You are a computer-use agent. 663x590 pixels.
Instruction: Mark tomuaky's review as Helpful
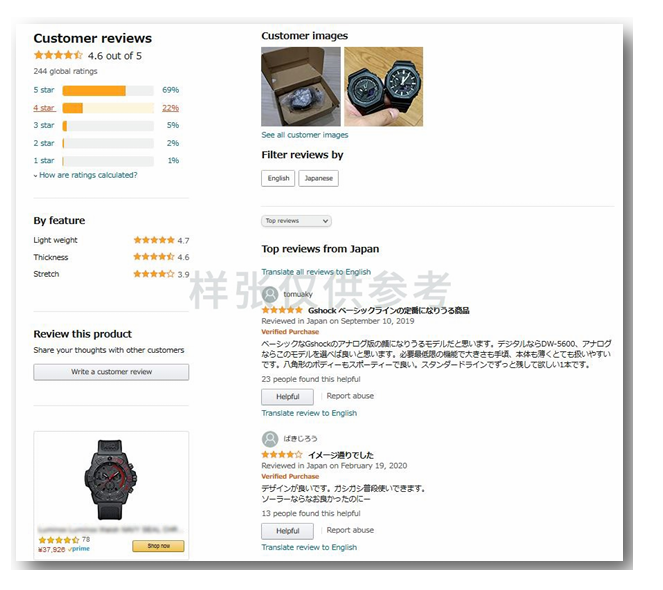coord(288,397)
